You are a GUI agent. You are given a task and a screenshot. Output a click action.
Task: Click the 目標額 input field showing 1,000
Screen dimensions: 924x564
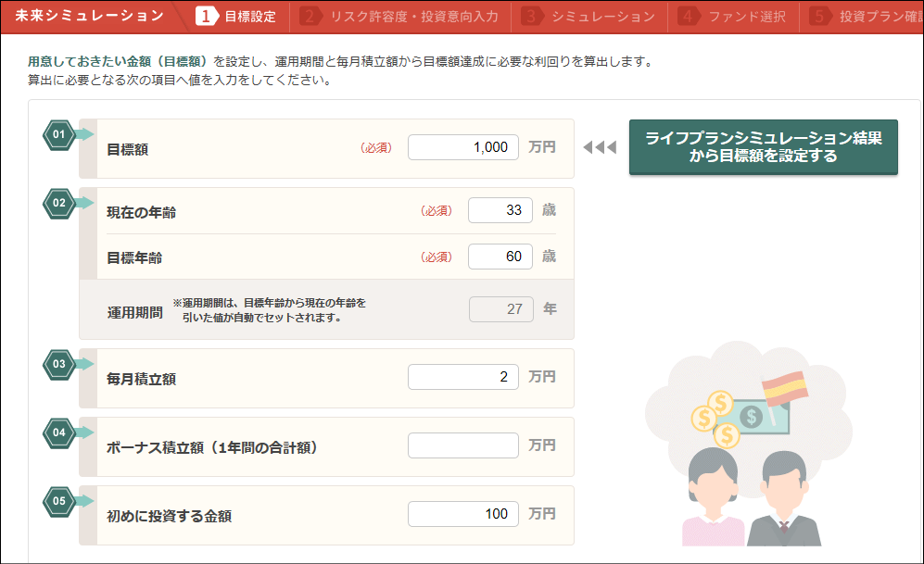point(463,147)
